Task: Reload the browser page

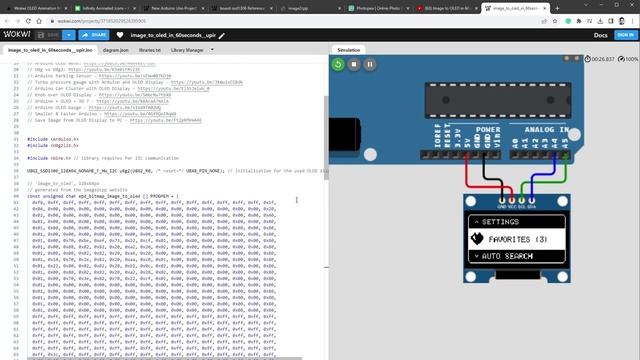Action: pos(28,21)
